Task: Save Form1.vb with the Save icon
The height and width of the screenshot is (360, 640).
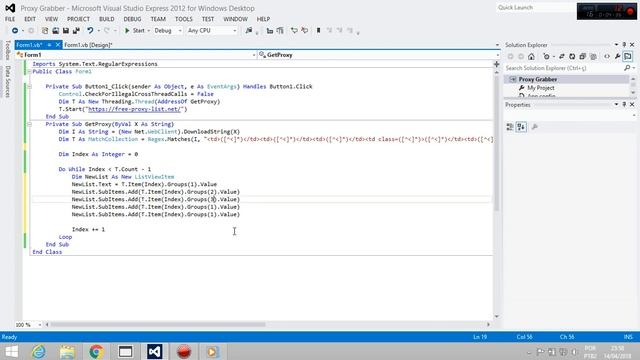Action: [66, 31]
